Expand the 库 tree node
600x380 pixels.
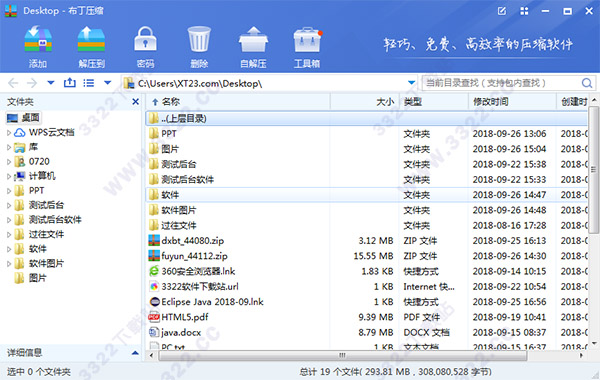tap(9, 147)
